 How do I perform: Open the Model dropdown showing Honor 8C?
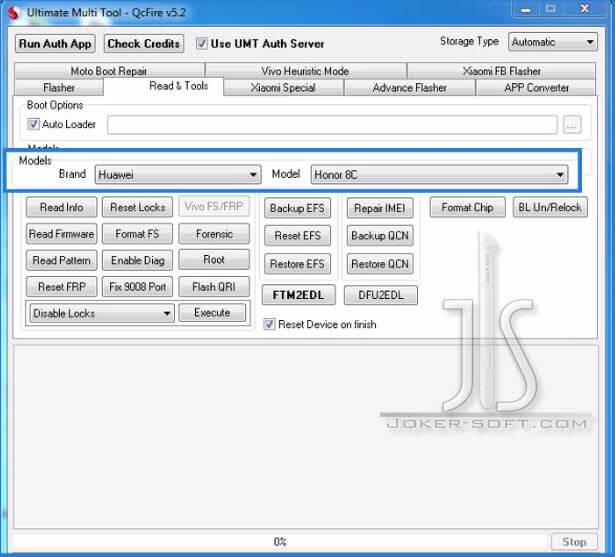pyautogui.click(x=439, y=175)
